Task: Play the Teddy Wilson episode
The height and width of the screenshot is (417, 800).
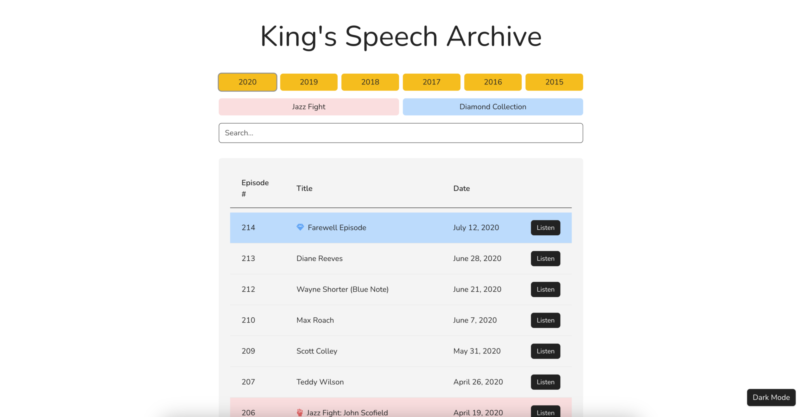Action: click(x=545, y=382)
